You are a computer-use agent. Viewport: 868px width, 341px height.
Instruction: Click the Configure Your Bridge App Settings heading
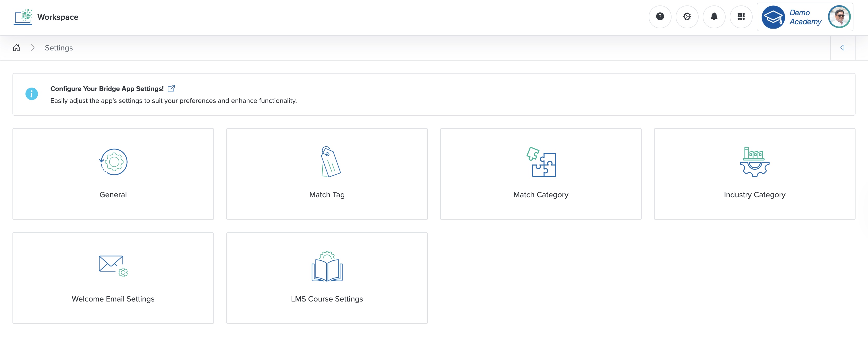coord(107,89)
